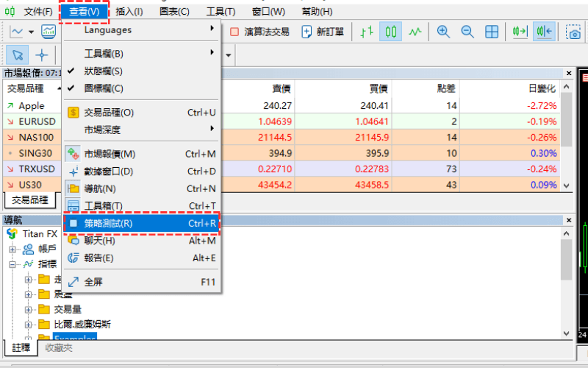Sort by 點差 column header

[446, 88]
